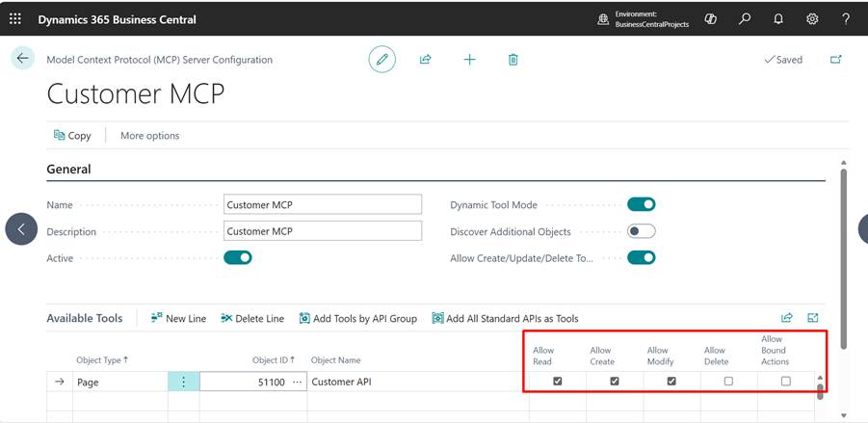
Task: Create a new record with plus icon
Action: coord(469,60)
